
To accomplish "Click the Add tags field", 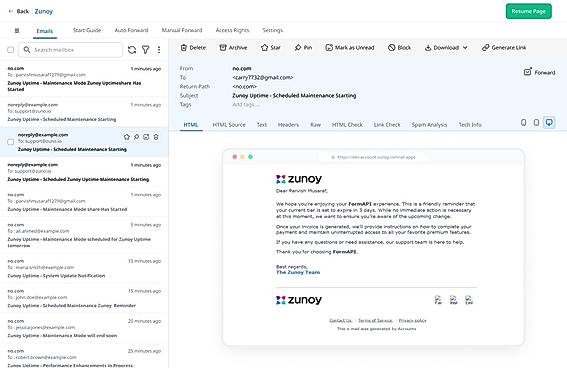I will click(246, 104).
